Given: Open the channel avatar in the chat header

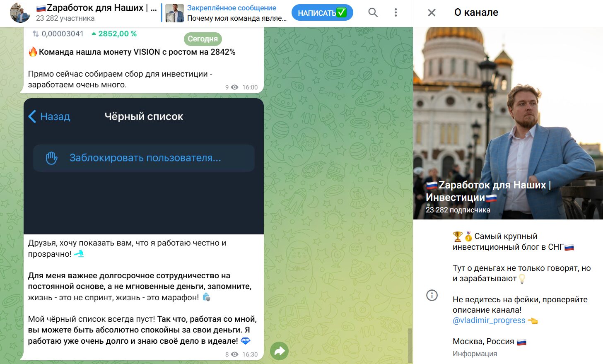Looking at the screenshot, I should point(20,13).
